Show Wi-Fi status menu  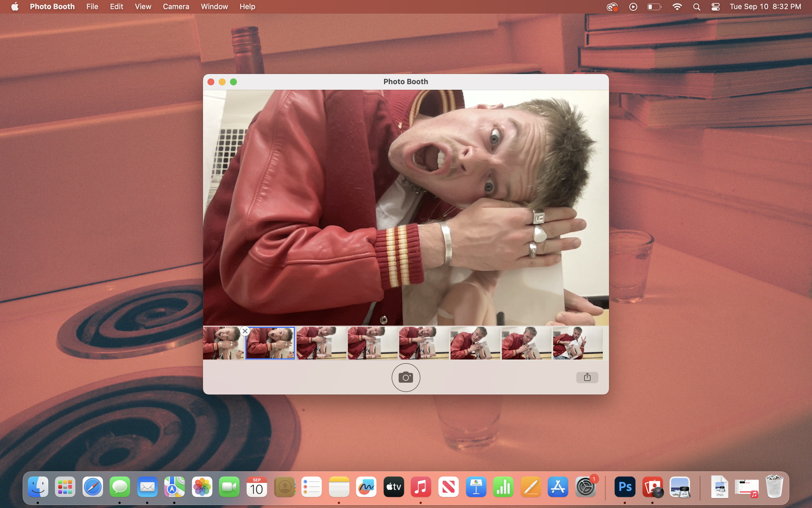[x=677, y=7]
